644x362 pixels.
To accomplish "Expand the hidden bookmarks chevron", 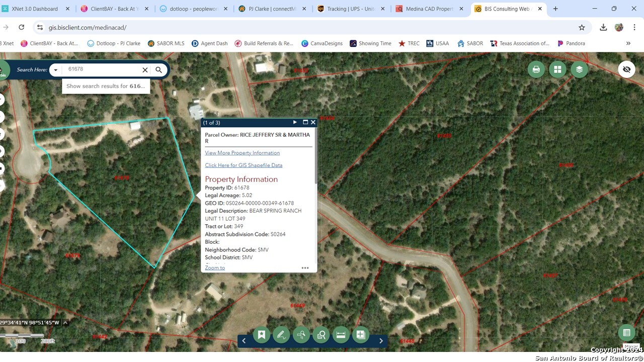I will [x=628, y=43].
